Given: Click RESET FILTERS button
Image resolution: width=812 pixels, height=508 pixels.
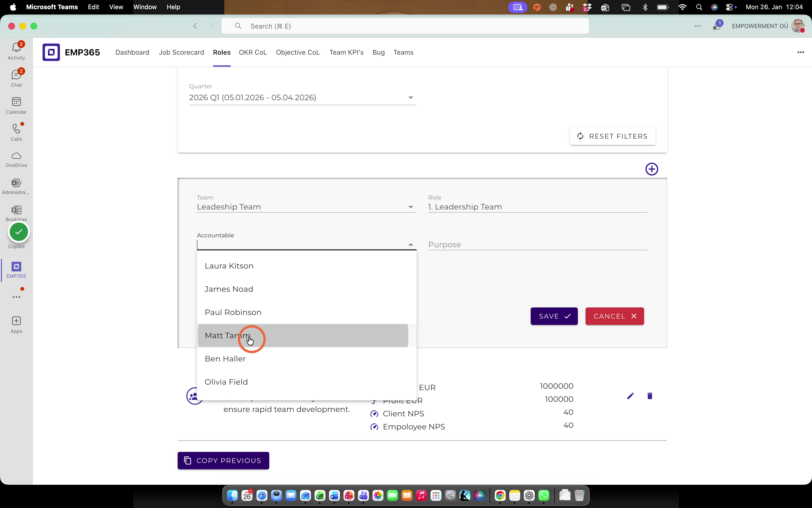Looking at the screenshot, I should 612,136.
